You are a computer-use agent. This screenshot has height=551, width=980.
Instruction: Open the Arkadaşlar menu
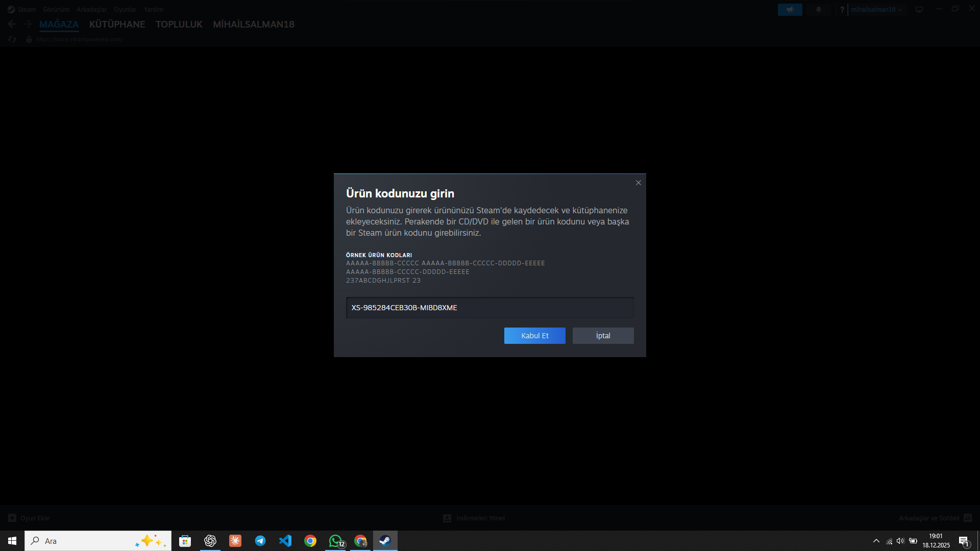[x=92, y=10]
